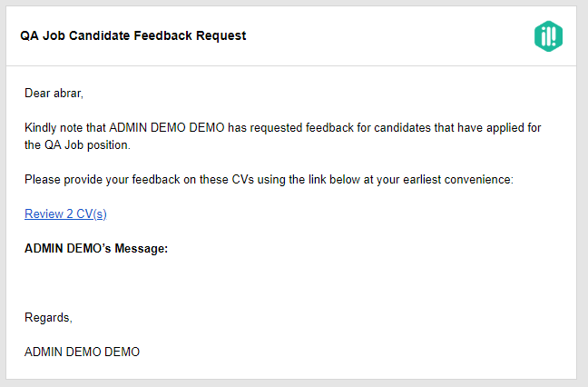This screenshot has width=588, height=387.
Task: Click the QA Job Candidate Feedback Request heading
Action: click(x=133, y=35)
